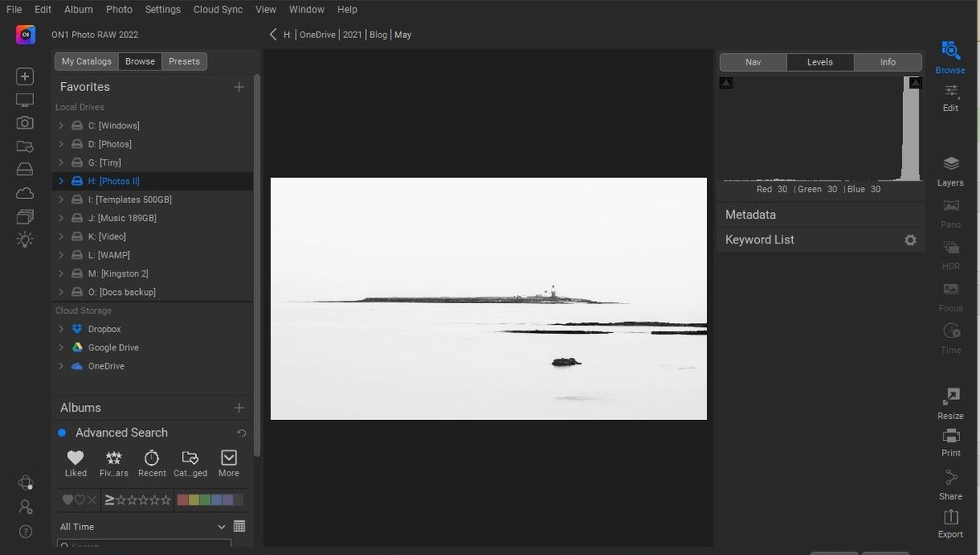Switch to the Presets tab
This screenshot has width=980, height=555.
[x=185, y=61]
